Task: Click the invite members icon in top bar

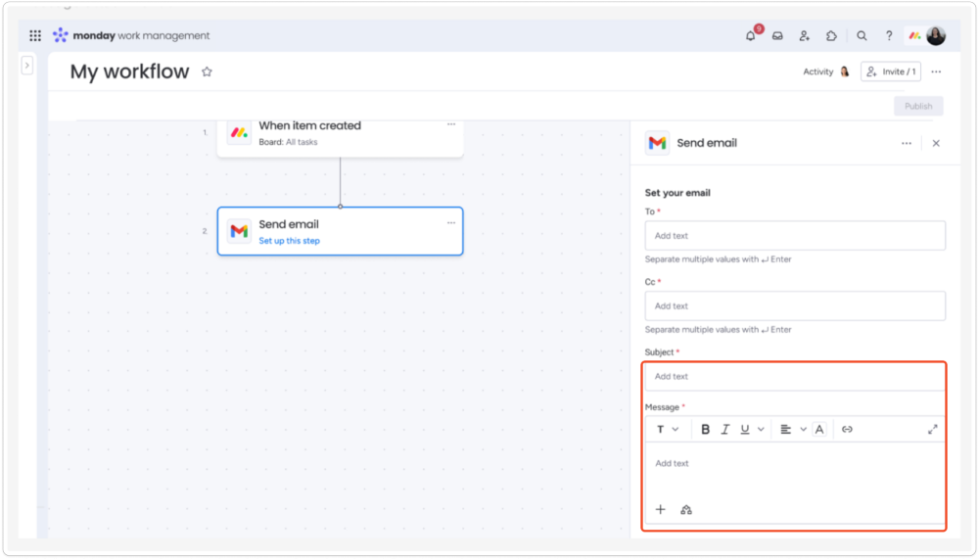Action: (804, 36)
